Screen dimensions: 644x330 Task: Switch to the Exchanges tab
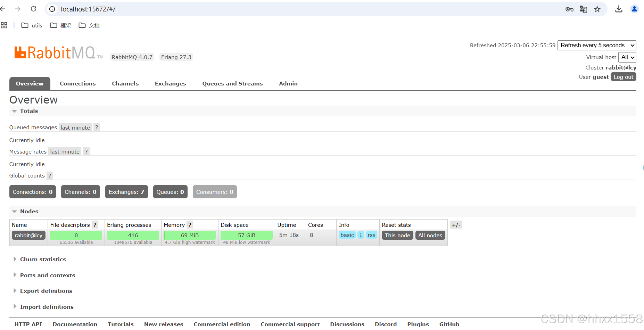tap(171, 84)
